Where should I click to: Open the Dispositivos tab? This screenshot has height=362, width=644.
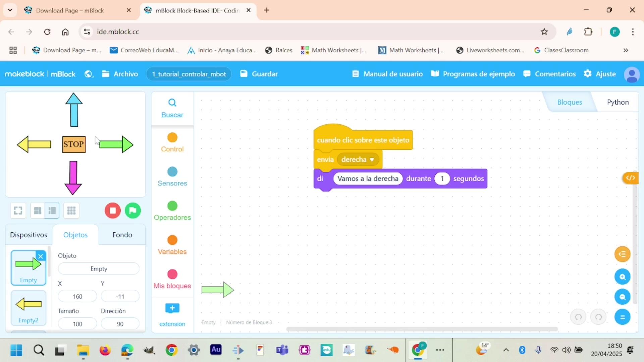29,235
